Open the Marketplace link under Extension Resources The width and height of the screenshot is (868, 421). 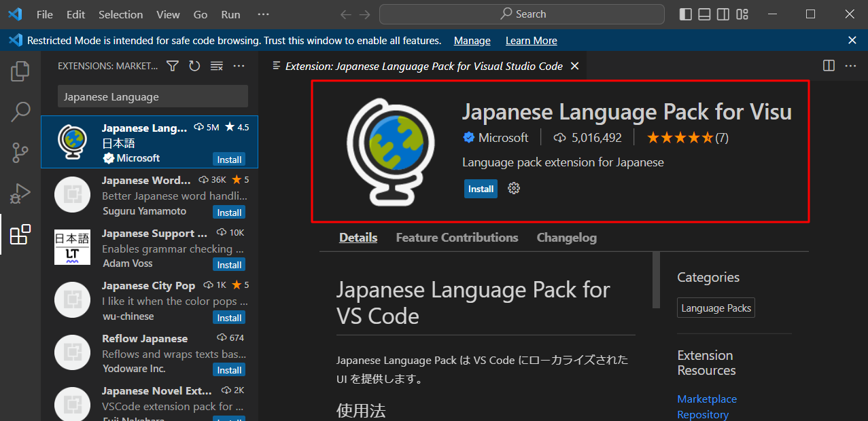click(x=706, y=399)
